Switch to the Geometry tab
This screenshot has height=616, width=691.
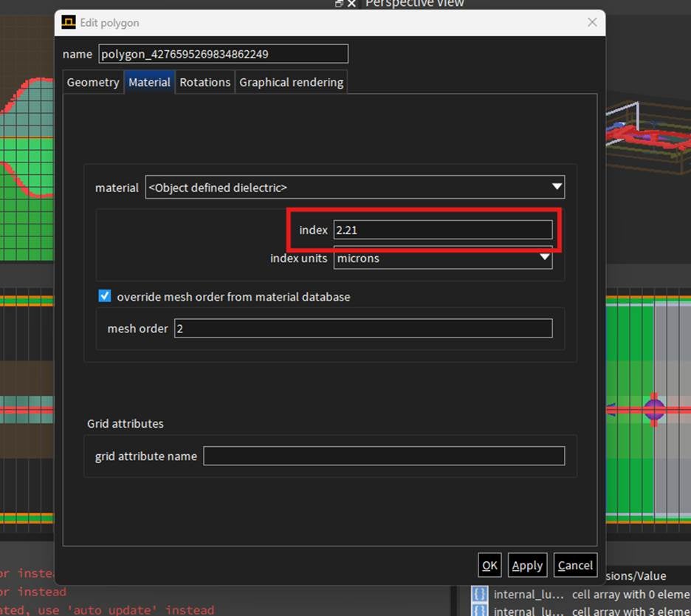(93, 82)
